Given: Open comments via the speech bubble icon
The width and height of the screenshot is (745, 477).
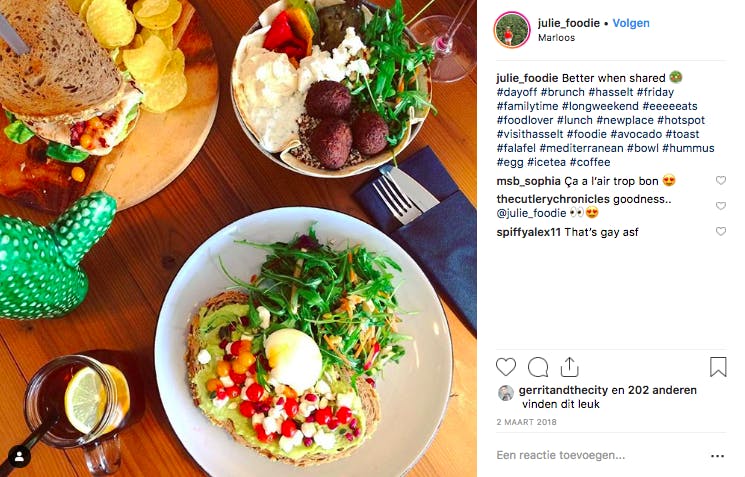Looking at the screenshot, I should tap(538, 367).
